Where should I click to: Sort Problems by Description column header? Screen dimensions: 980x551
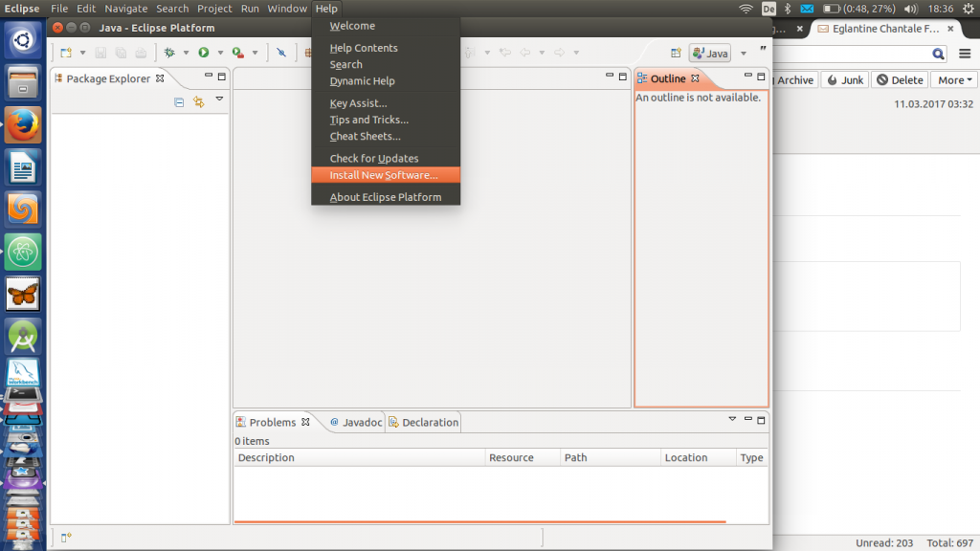(x=360, y=457)
